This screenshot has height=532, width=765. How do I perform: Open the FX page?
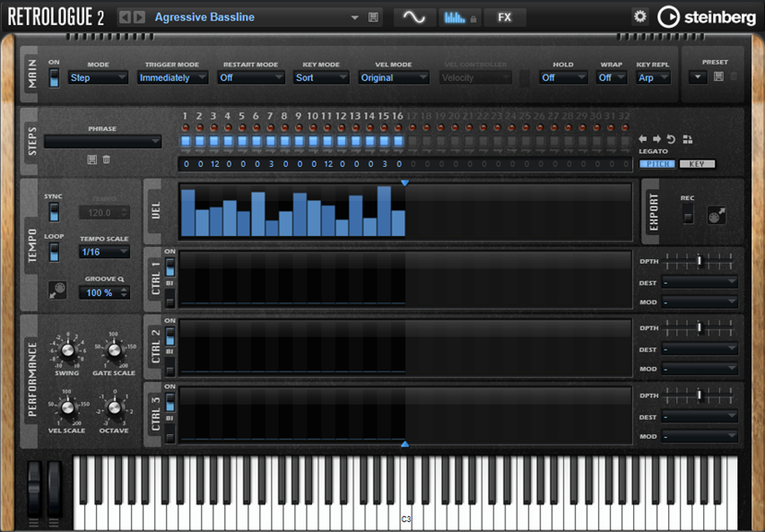(505, 18)
